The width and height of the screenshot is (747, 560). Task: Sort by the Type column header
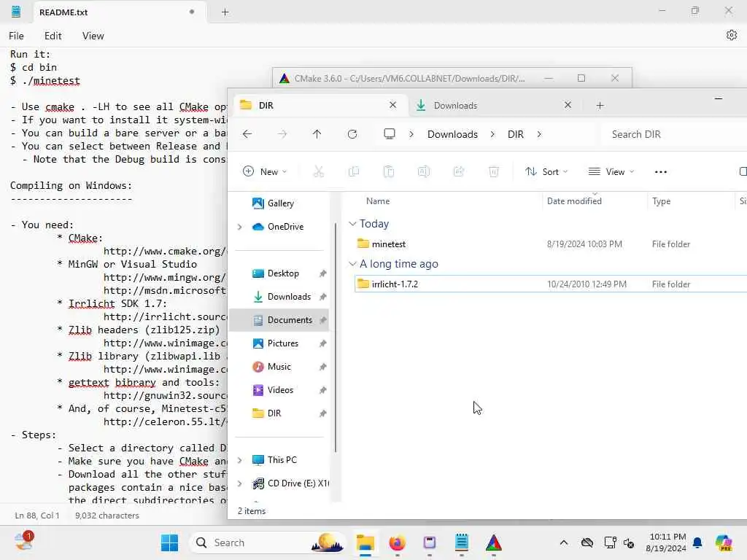coord(661,201)
